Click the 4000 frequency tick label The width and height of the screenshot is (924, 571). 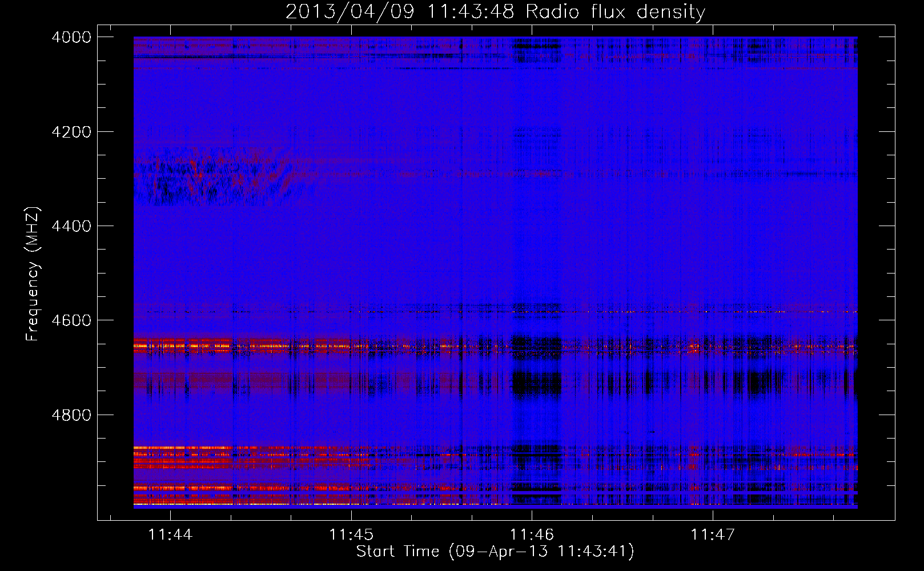71,37
